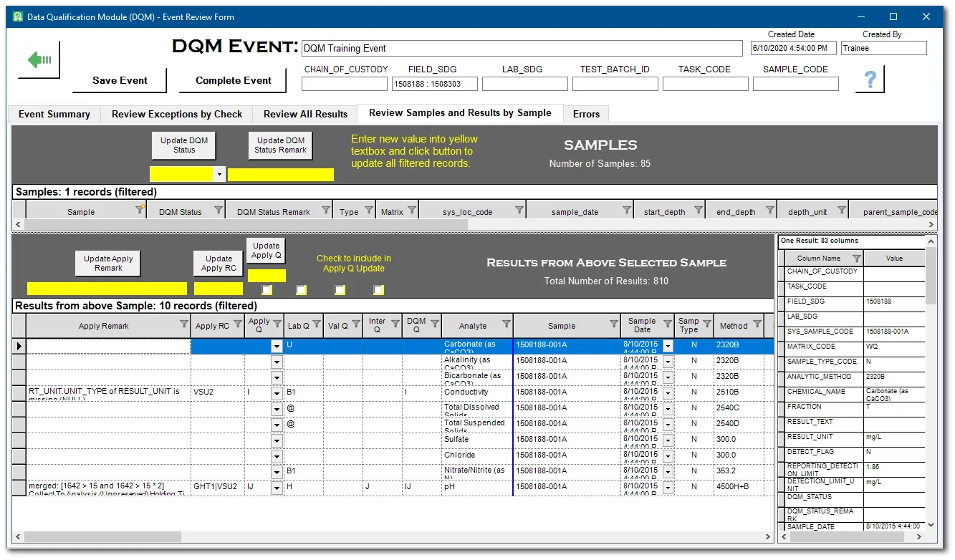Filter the sample_date column
Screen dimensions: 955x560
tap(627, 211)
